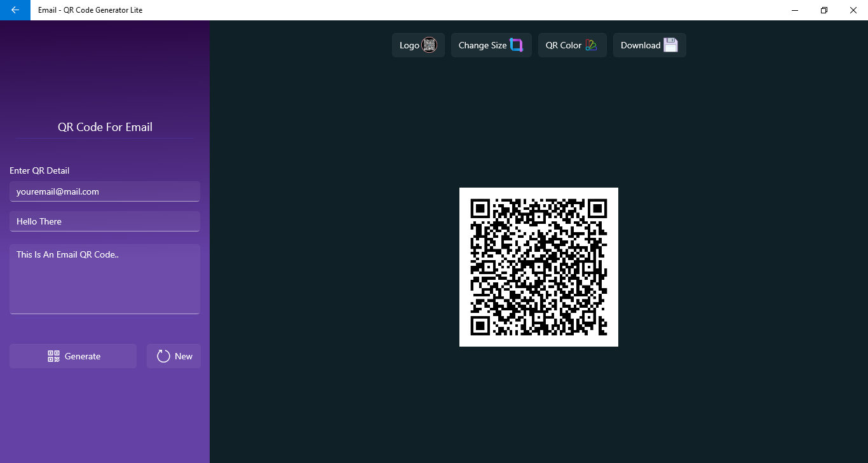Click the Logo text label in toolbar
Image resolution: width=868 pixels, height=463 pixels.
(x=409, y=45)
